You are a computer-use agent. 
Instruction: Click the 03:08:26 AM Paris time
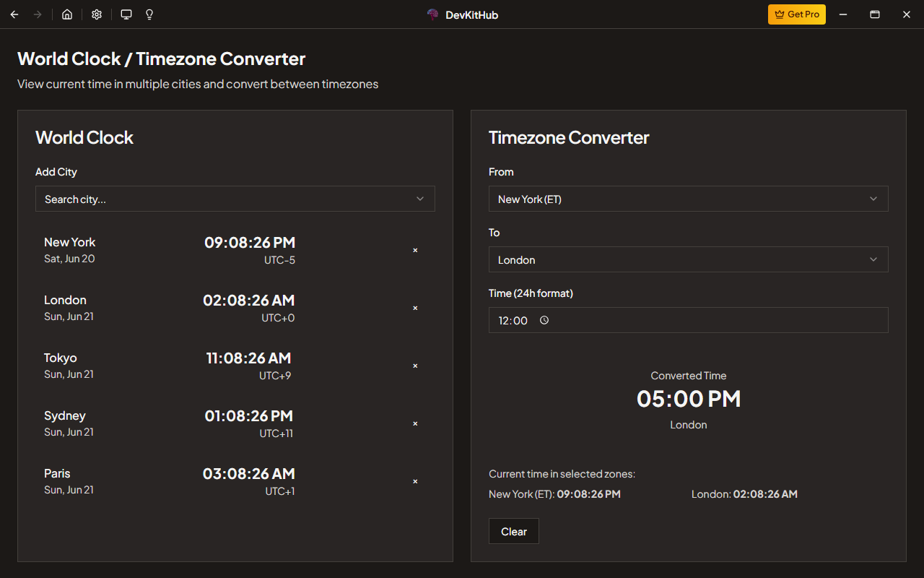click(249, 473)
